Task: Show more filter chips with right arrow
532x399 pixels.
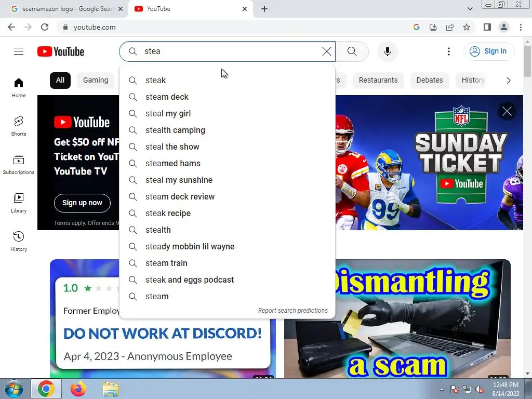Action: click(x=508, y=81)
